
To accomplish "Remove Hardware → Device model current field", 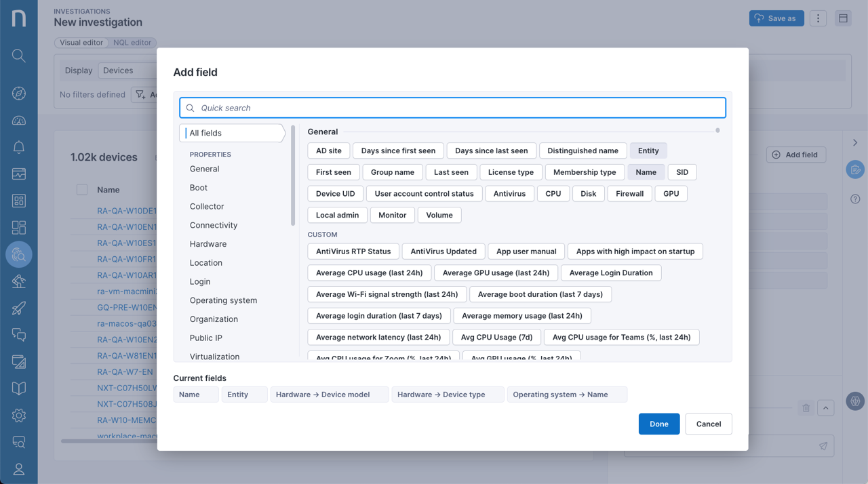I will (329, 395).
